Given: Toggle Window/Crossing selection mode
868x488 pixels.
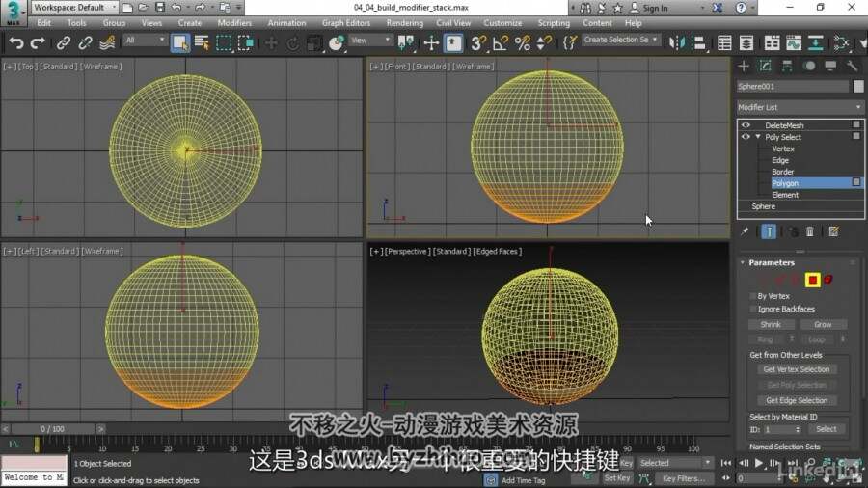Looking at the screenshot, I should (x=245, y=42).
